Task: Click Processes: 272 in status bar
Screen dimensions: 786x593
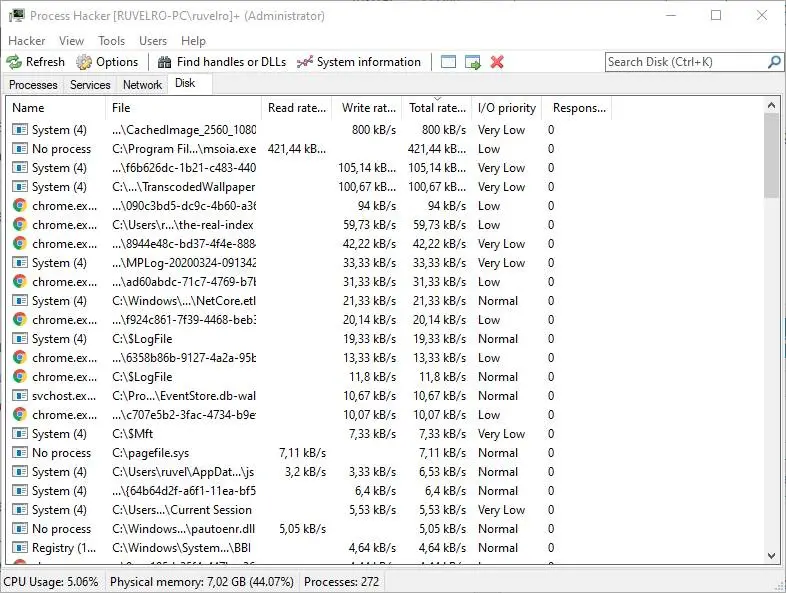Action: pos(341,582)
